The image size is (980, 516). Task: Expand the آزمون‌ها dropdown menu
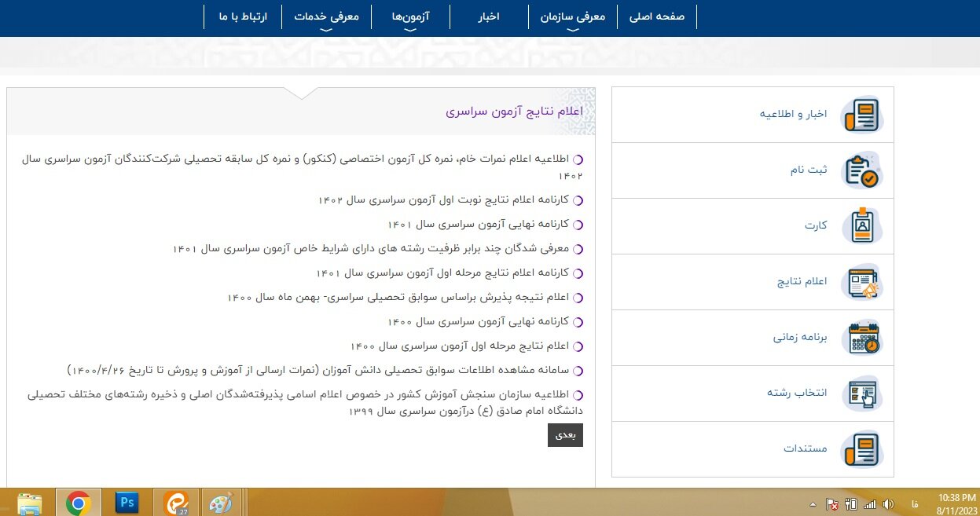pyautogui.click(x=411, y=16)
